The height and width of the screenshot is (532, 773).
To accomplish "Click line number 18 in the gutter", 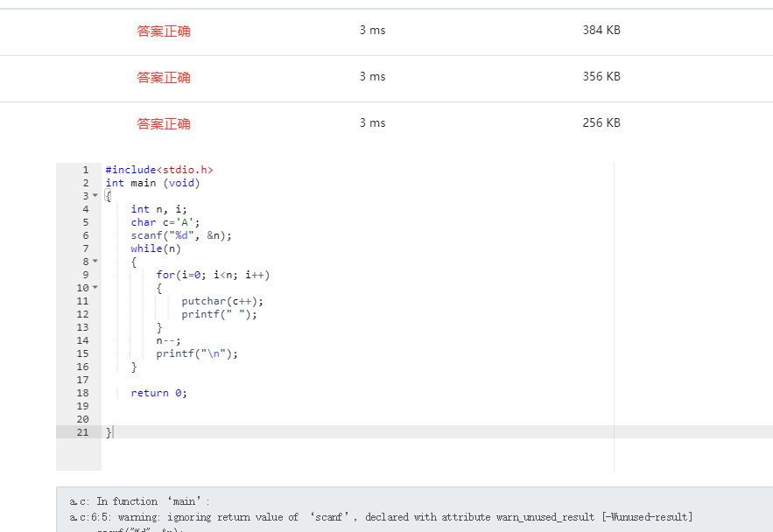I will pyautogui.click(x=83, y=393).
